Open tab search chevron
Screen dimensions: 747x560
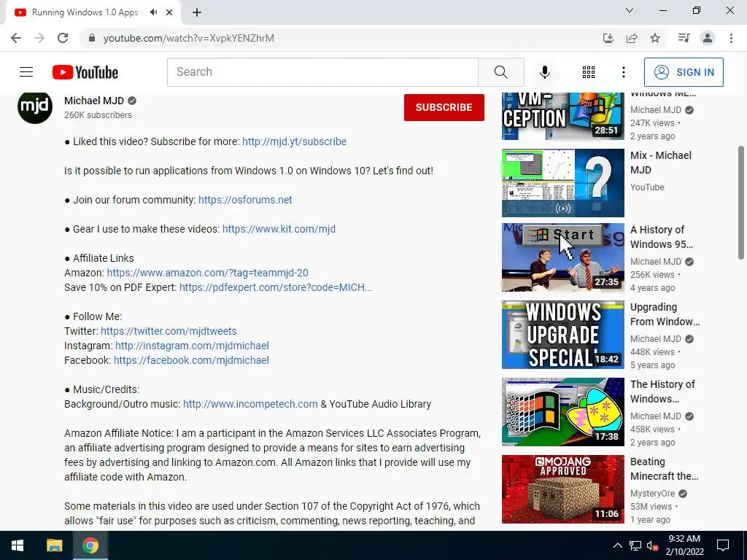(630, 10)
